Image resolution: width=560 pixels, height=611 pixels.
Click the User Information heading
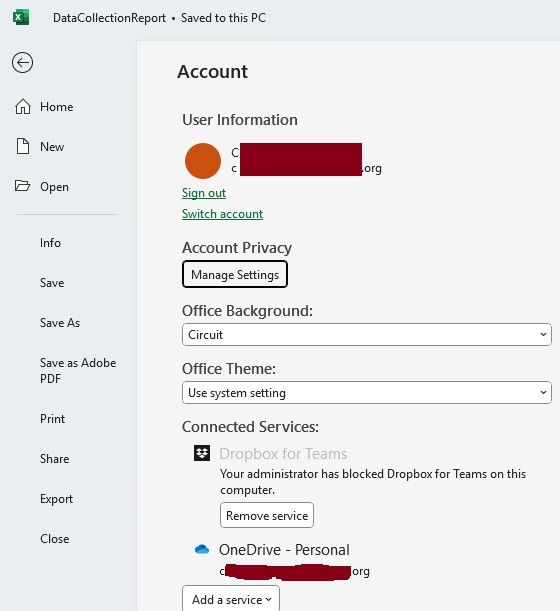240,120
